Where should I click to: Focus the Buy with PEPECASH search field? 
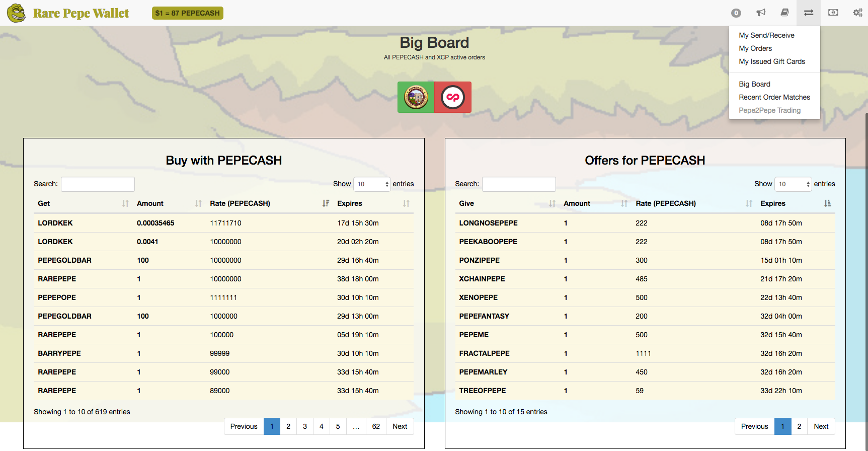98,184
